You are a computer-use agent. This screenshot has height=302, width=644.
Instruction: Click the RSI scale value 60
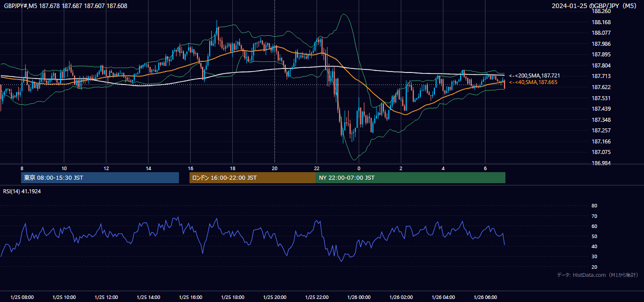pos(594,226)
